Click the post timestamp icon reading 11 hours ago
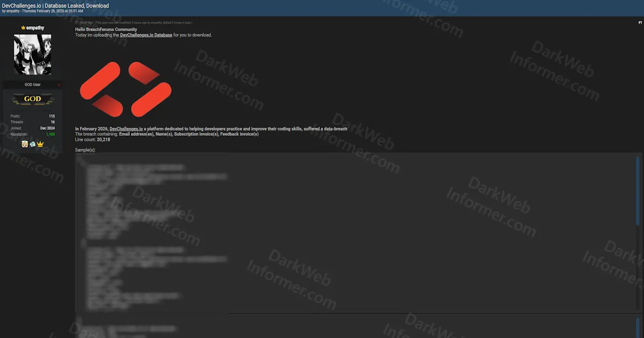 tap(82, 23)
